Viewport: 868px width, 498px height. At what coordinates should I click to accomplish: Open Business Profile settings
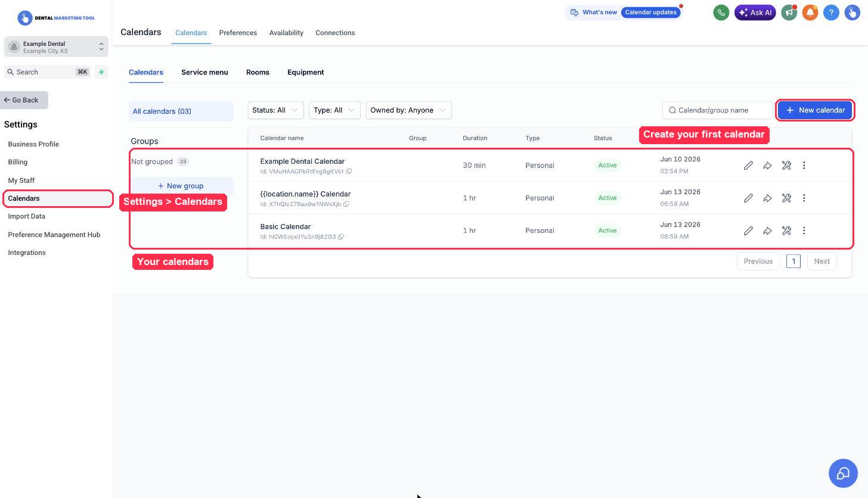click(x=33, y=144)
